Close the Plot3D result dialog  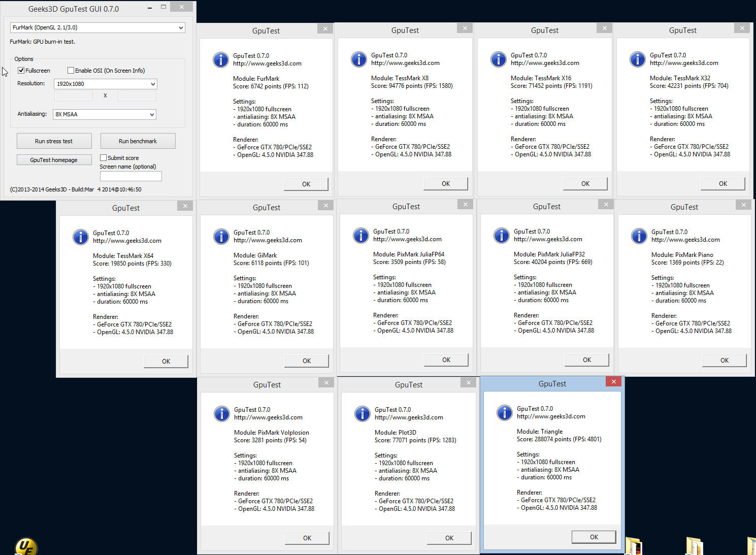point(469,383)
